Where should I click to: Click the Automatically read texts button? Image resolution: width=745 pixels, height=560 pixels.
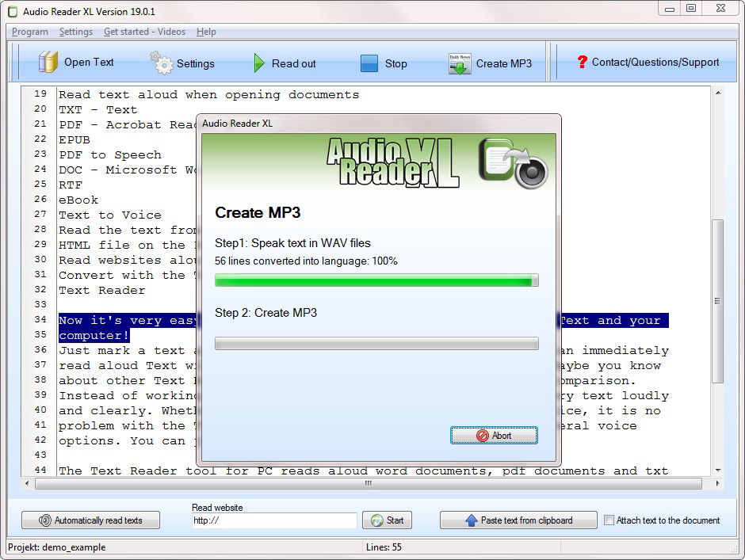click(x=90, y=520)
